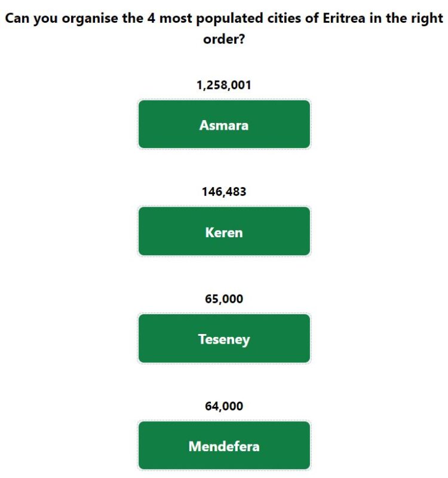Click the number above the Mendefera button
448x478 pixels.
(x=224, y=406)
